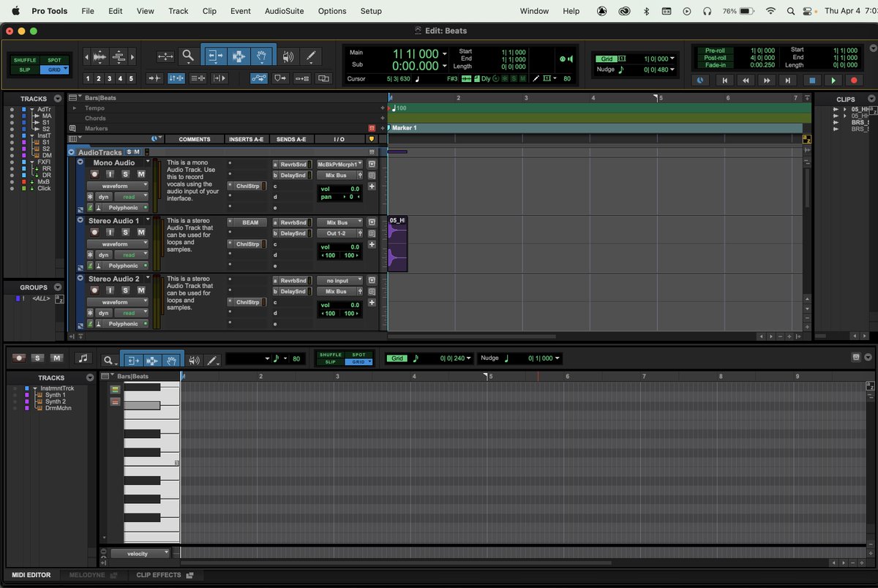Select the Scrubber speaker tool in the main toolbar
878x588 pixels.
[288, 56]
